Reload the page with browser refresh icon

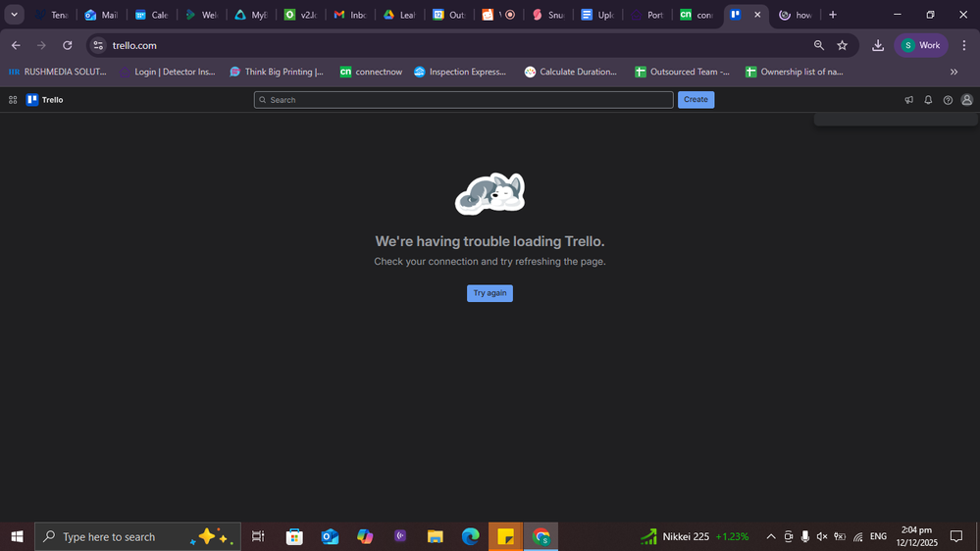[x=68, y=45]
